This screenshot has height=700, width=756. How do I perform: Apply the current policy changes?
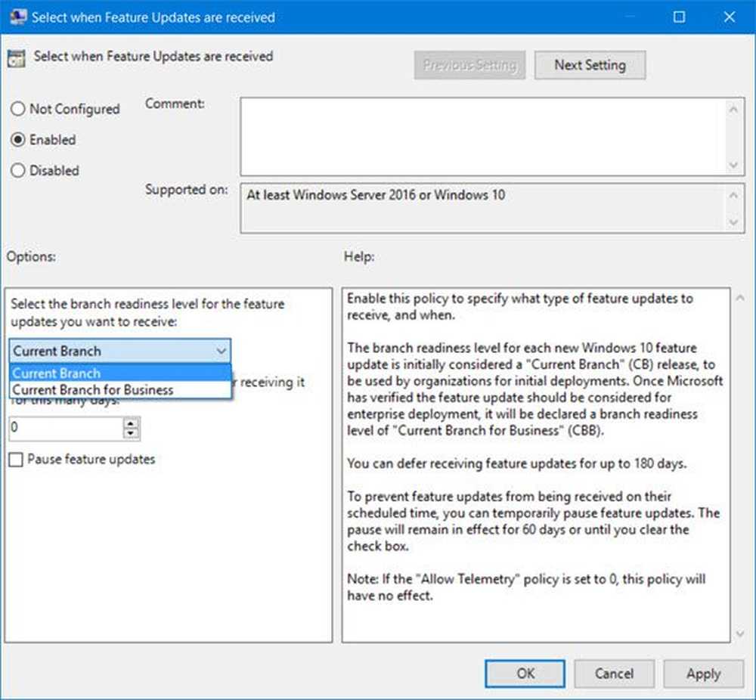pos(703,674)
